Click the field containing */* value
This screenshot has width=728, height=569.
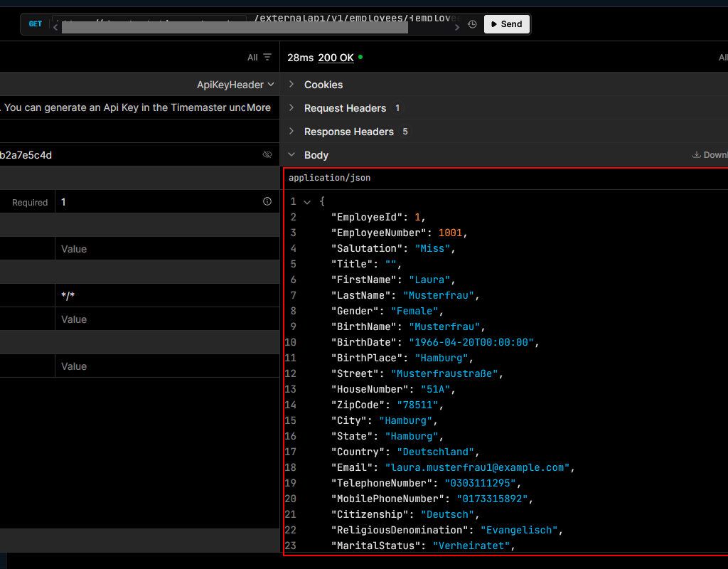[156, 296]
